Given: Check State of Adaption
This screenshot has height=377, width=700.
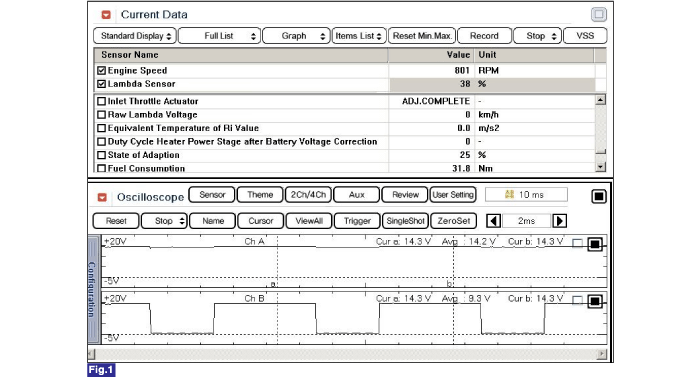Looking at the screenshot, I should (101, 155).
